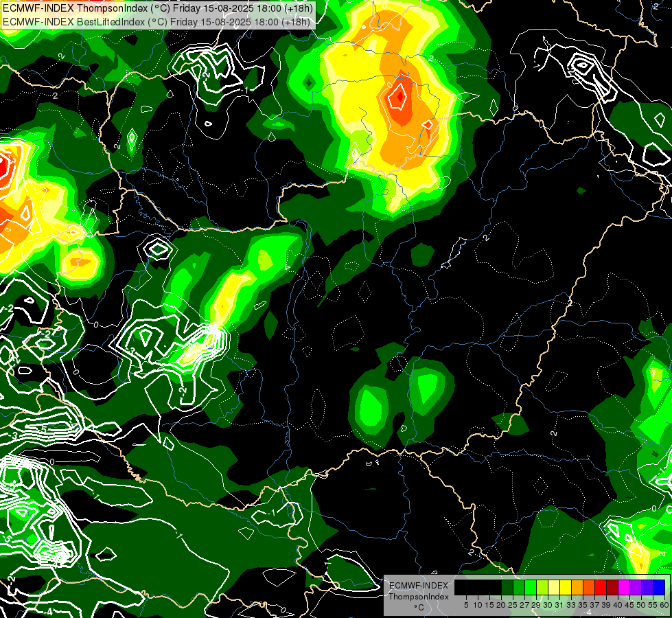Select the orange 33–35 legend swatch
The image size is (672, 618).
tap(577, 587)
